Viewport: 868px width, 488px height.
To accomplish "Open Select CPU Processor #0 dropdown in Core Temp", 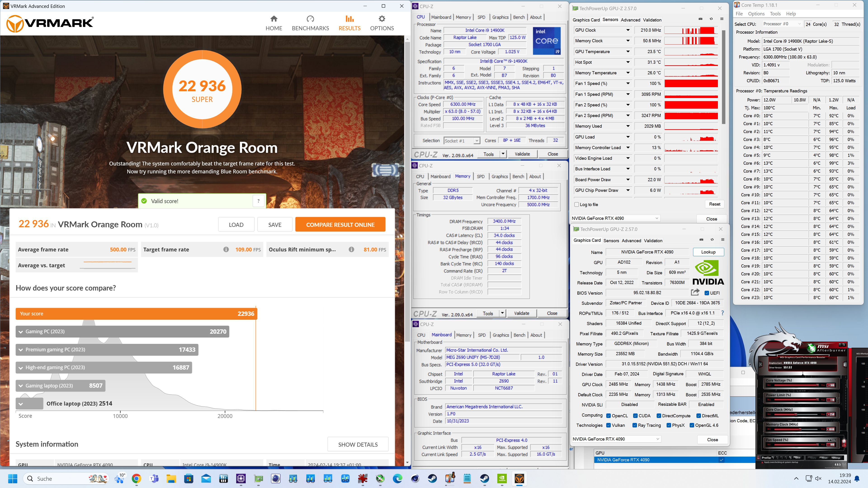I will coord(782,24).
